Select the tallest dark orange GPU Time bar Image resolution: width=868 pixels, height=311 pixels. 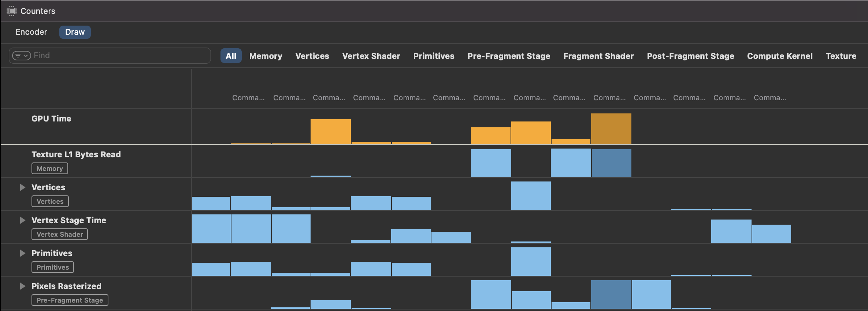[x=611, y=129]
